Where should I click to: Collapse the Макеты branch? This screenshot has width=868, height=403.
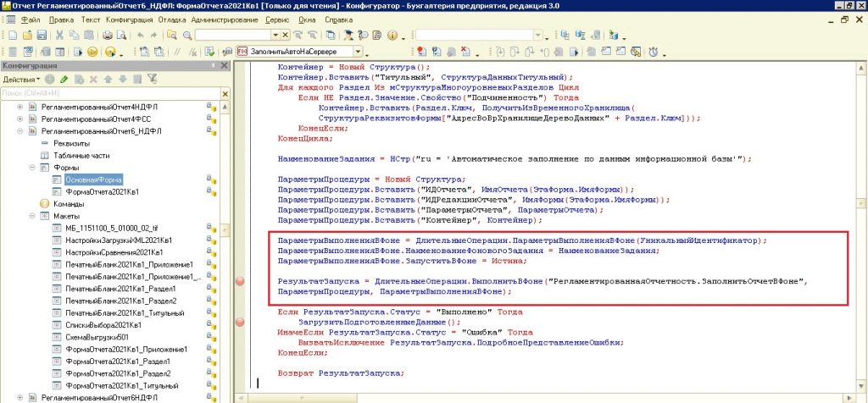[x=32, y=217]
